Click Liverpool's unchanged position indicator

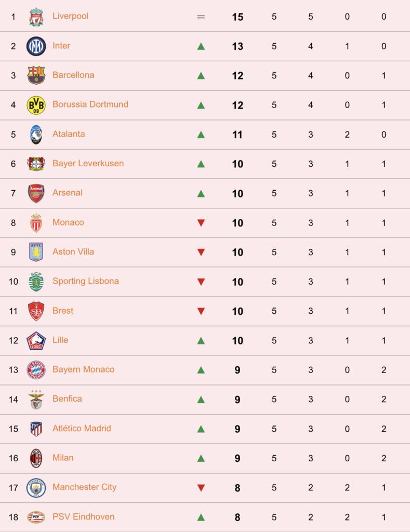[x=201, y=17]
